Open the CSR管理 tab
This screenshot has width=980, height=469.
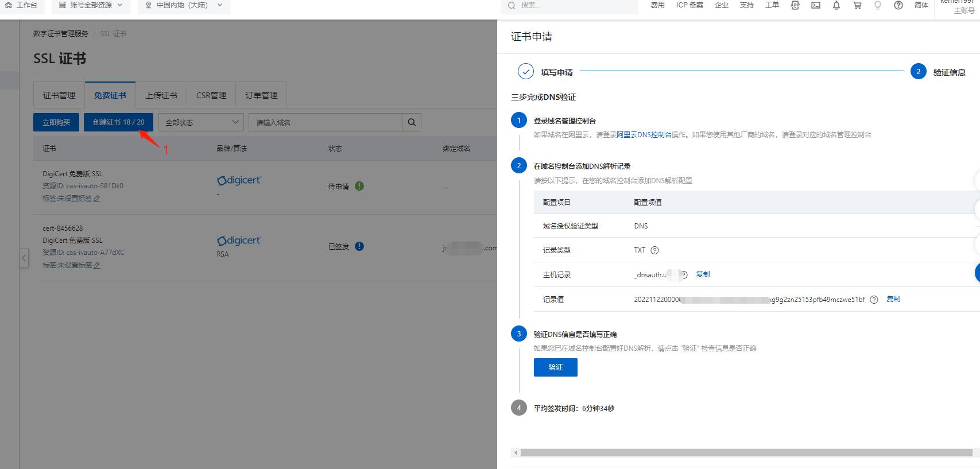tap(211, 95)
